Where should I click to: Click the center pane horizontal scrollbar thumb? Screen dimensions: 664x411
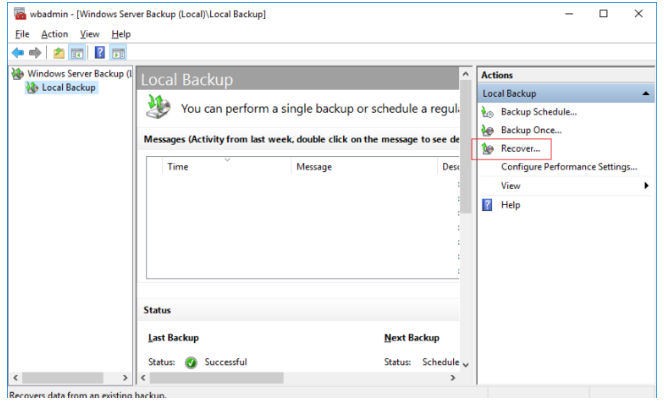pyautogui.click(x=216, y=378)
